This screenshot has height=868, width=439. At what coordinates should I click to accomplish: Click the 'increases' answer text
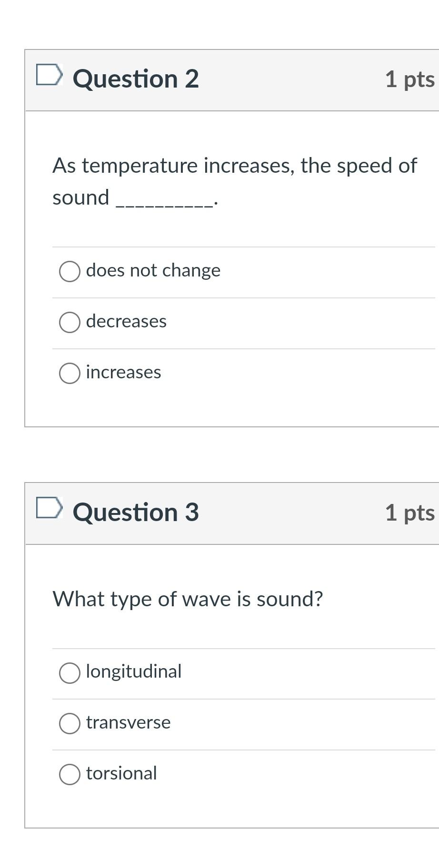tap(123, 374)
